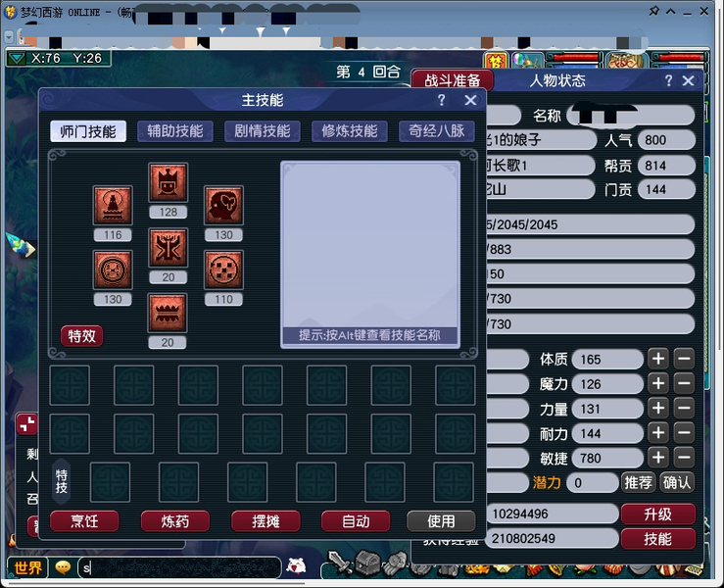Select the jagged crown skill icon above lower 20
Image resolution: width=724 pixels, height=588 pixels.
[x=168, y=313]
